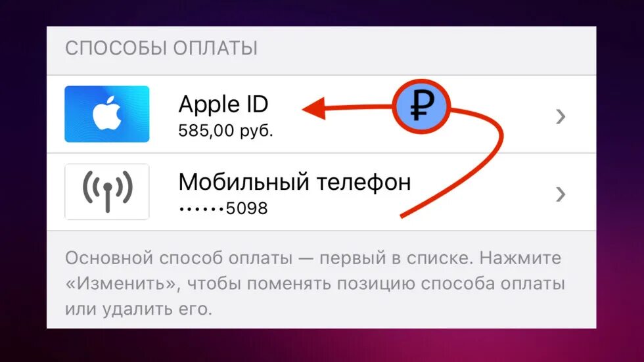Click the 'или удалить его.' footer line
The height and width of the screenshot is (362, 644).
(139, 309)
